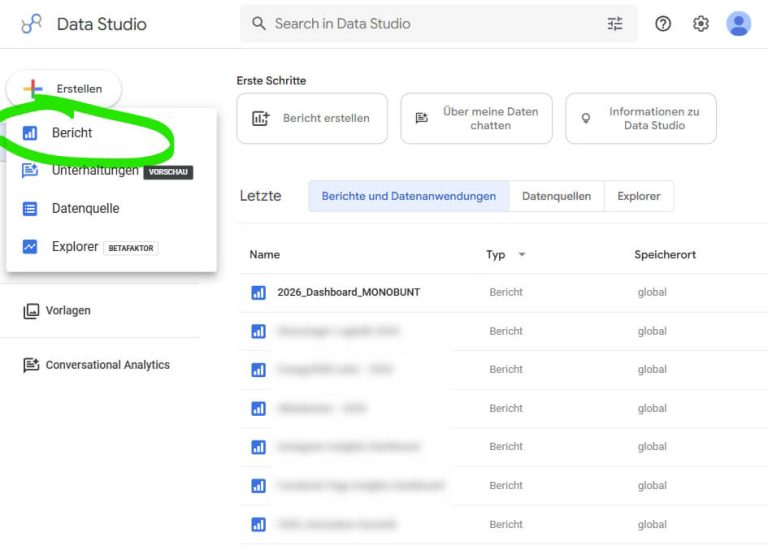Image resolution: width=768 pixels, height=550 pixels.
Task: Click the Bericht chart icon in menu
Action: point(30,133)
